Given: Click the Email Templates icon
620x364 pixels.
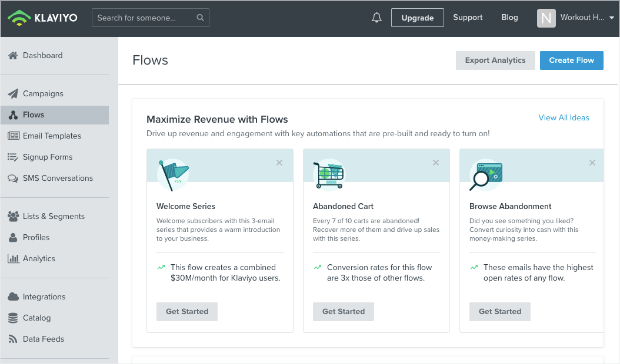Looking at the screenshot, I should click(13, 136).
